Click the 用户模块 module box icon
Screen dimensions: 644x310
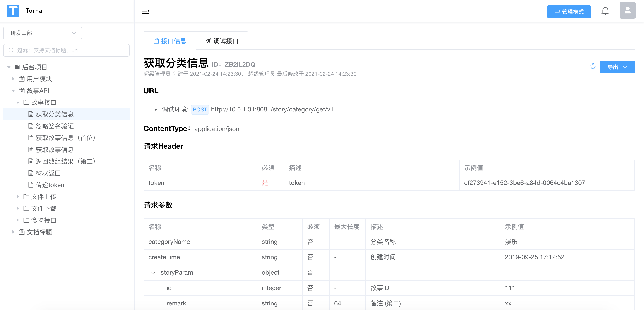tap(22, 79)
